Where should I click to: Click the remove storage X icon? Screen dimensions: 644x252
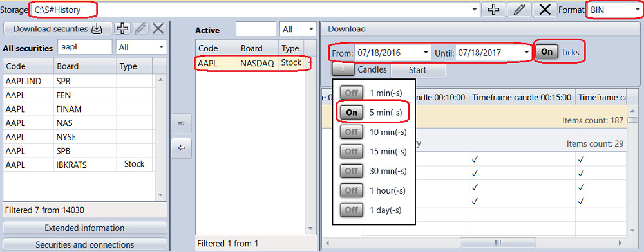[545, 10]
